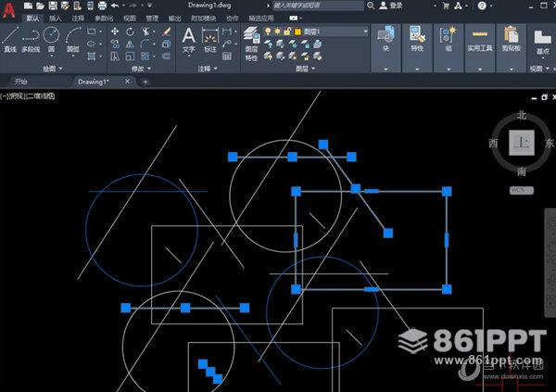
Task: Select the Trim tool
Action: pos(145,32)
